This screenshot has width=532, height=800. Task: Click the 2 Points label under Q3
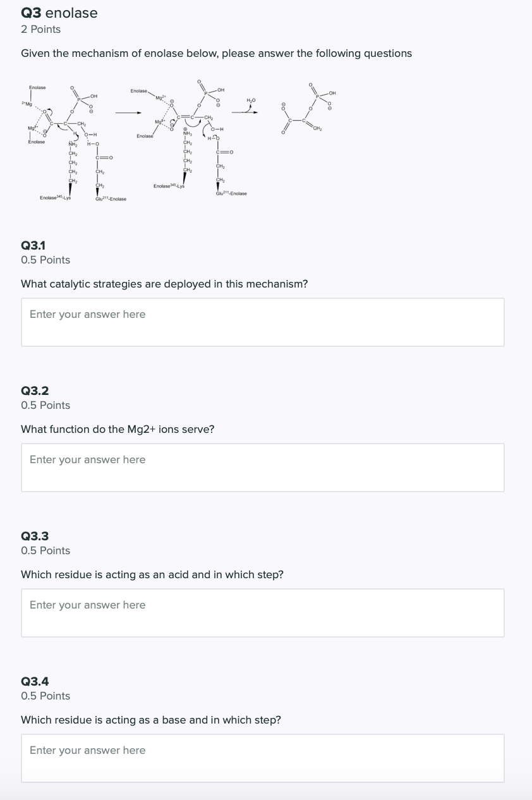[x=40, y=29]
